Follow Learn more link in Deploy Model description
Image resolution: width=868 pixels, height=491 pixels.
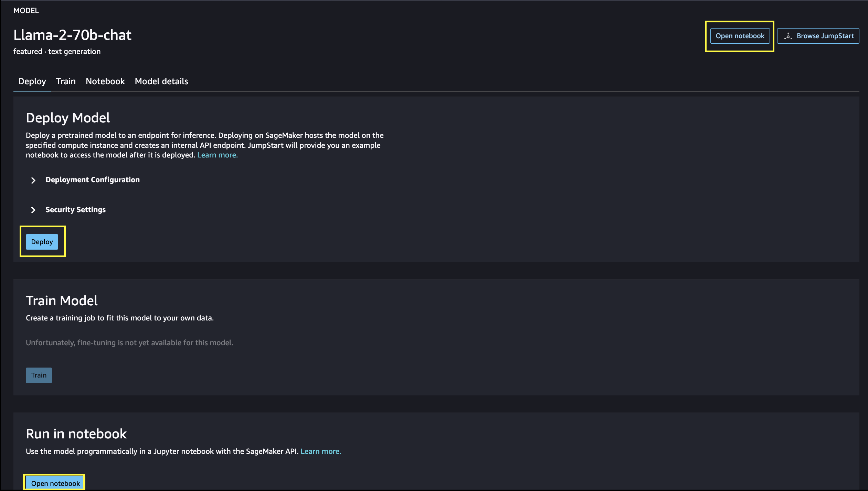point(217,155)
